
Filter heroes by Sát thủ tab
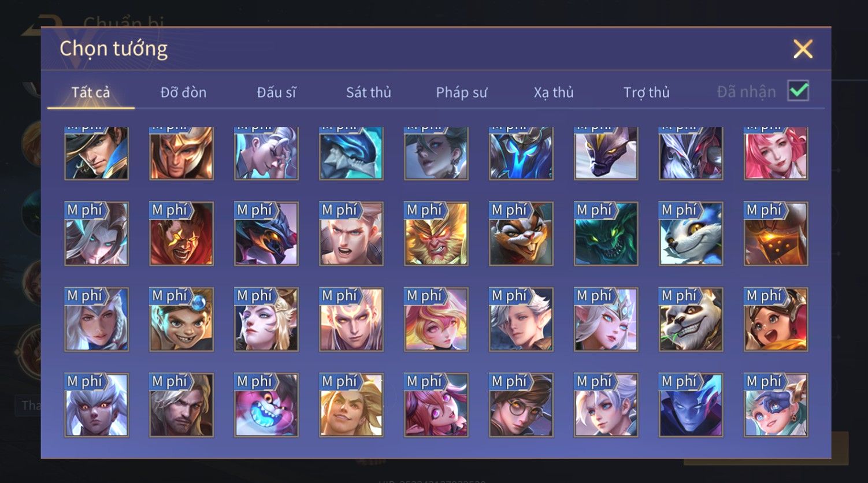[369, 92]
